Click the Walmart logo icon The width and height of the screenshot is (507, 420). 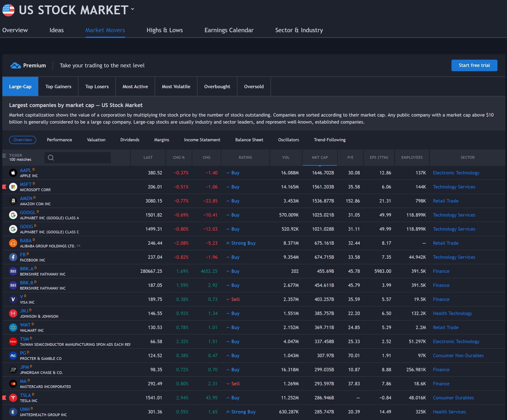(13, 327)
